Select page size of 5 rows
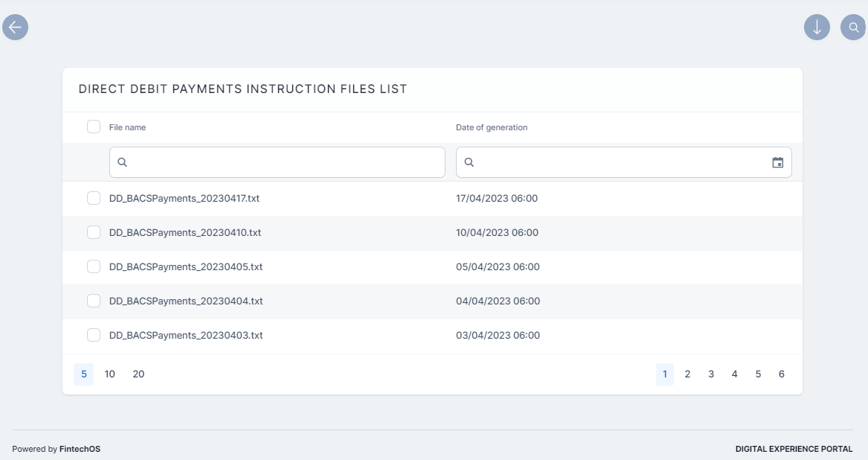 pos(84,374)
